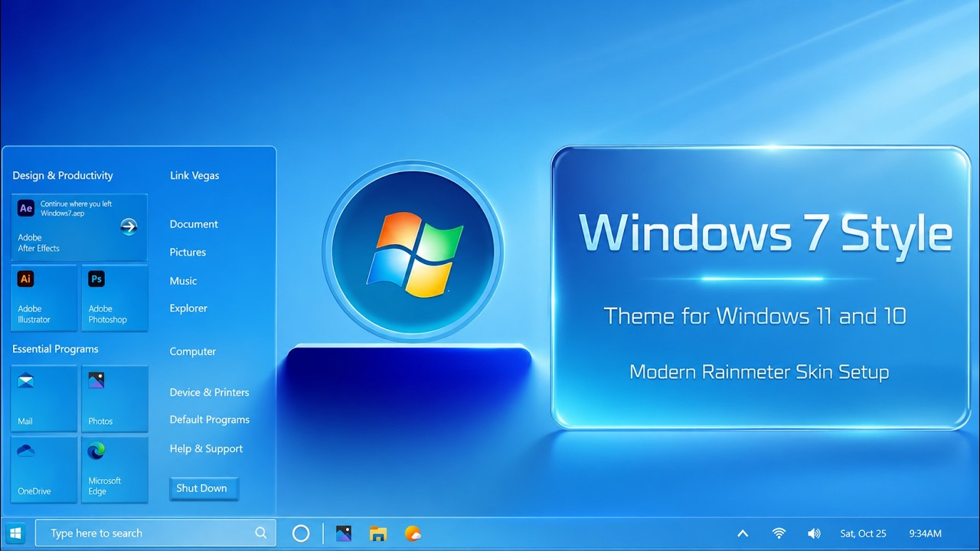980x551 pixels.
Task: Open the OneDrive tile
Action: [44, 469]
